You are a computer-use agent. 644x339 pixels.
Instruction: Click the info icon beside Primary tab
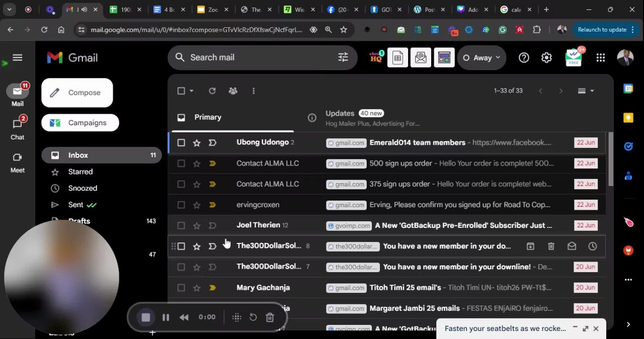pos(312,118)
